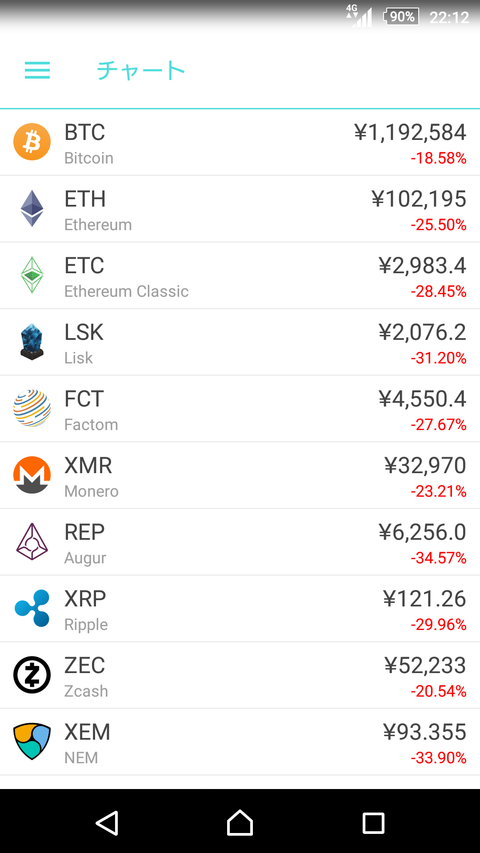This screenshot has height=853, width=480.
Task: Open the Android recent apps square
Action: 373,823
